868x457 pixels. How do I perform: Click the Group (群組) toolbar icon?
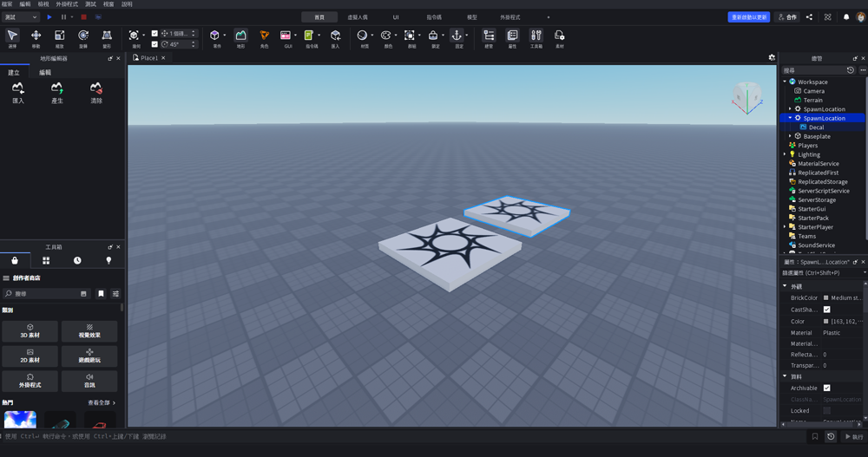(x=410, y=36)
